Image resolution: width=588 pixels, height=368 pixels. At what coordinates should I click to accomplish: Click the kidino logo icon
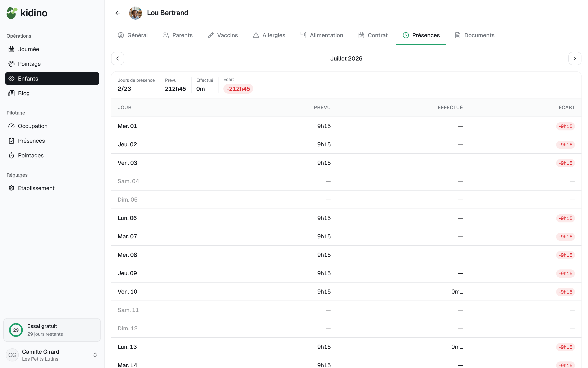click(12, 13)
